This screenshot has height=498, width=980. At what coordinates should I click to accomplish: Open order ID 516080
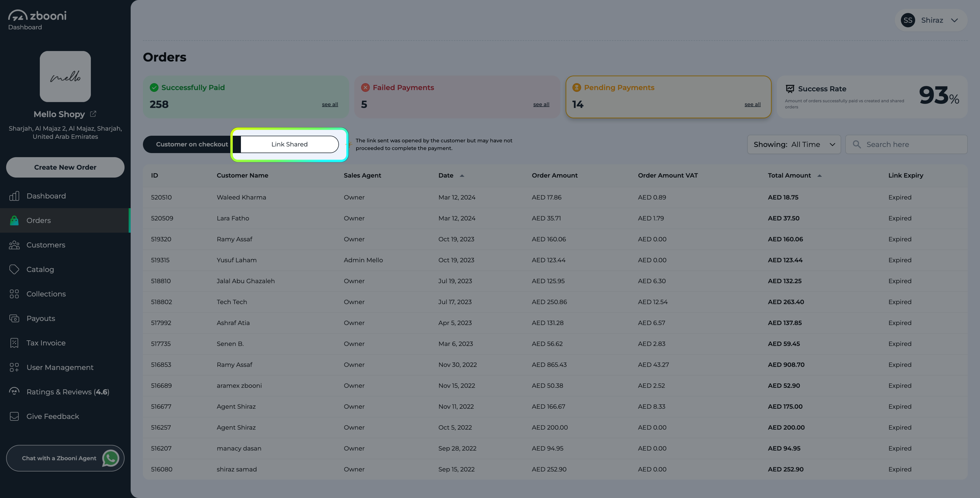click(x=162, y=469)
